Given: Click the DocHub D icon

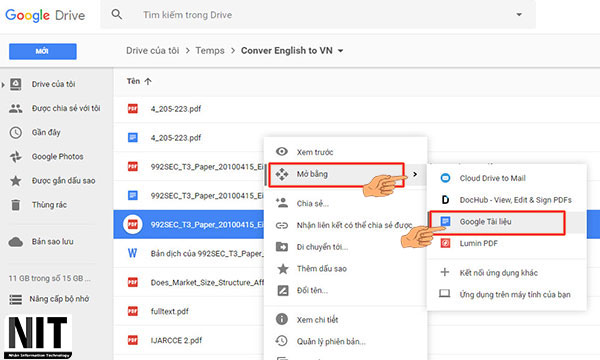Looking at the screenshot, I should (x=445, y=200).
